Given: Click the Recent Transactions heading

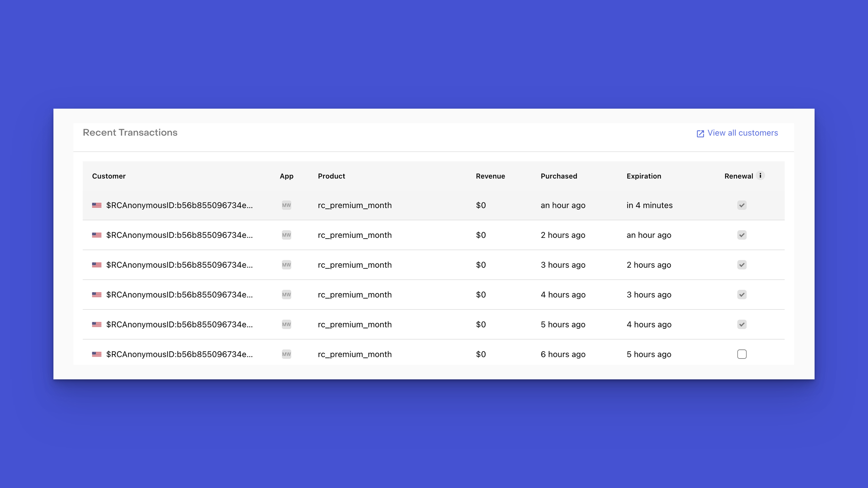Looking at the screenshot, I should pos(130,132).
